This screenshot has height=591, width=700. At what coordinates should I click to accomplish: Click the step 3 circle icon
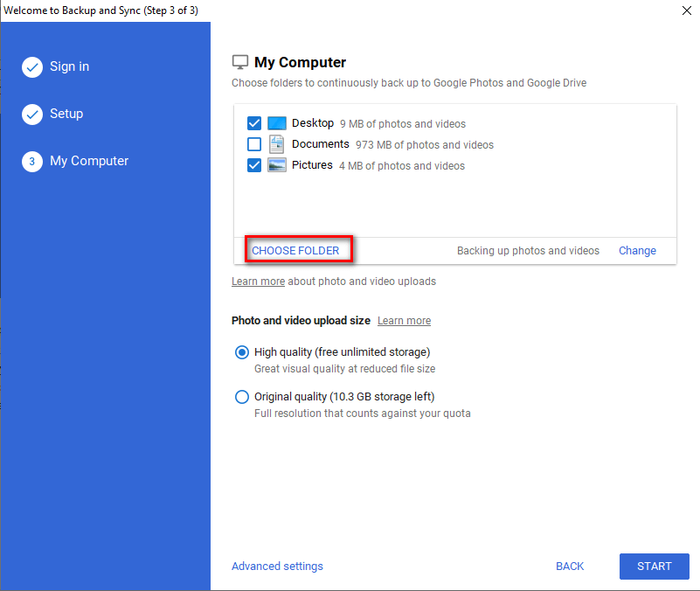tap(31, 161)
